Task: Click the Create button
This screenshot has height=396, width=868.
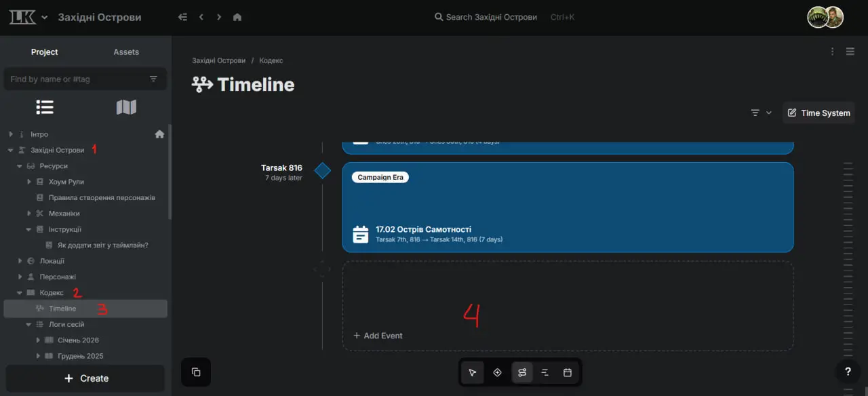Action: click(x=85, y=378)
